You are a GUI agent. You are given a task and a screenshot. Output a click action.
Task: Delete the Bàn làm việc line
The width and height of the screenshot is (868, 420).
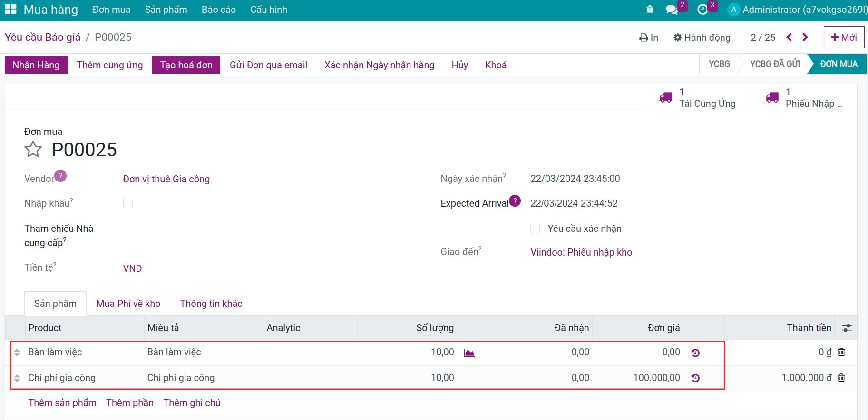[x=841, y=352]
